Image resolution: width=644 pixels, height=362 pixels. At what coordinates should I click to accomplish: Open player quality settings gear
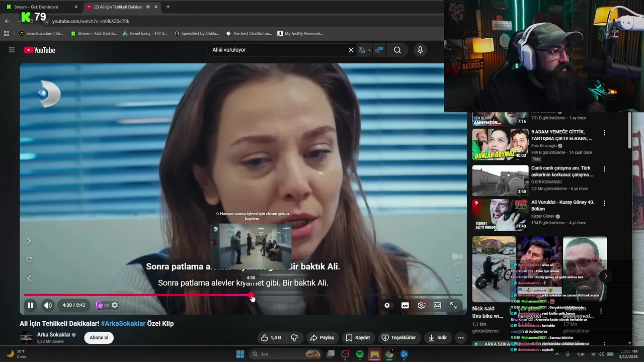(x=422, y=305)
